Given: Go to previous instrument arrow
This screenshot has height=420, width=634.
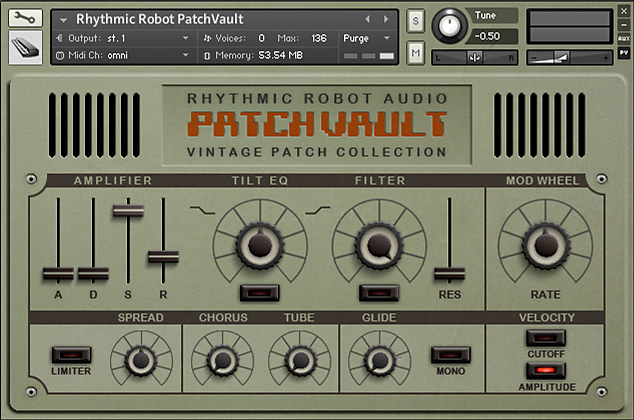Looking at the screenshot, I should [x=367, y=19].
